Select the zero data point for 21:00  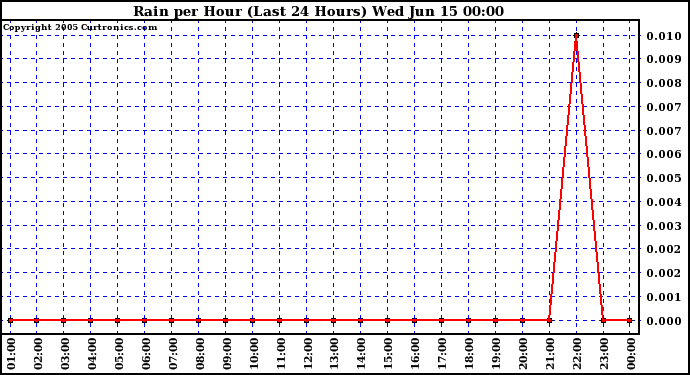pyautogui.click(x=549, y=320)
